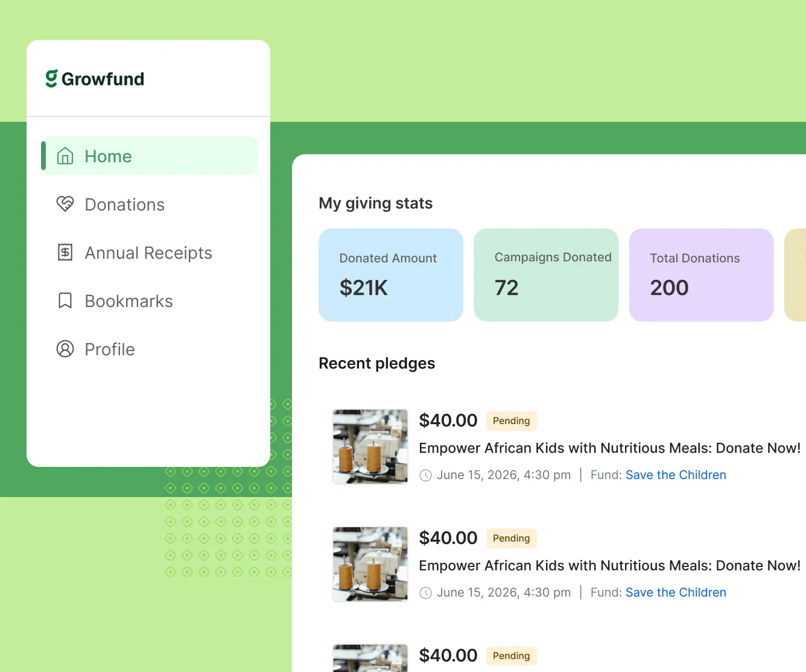Click the clock icon on first pledge
806x672 pixels.
[425, 475]
